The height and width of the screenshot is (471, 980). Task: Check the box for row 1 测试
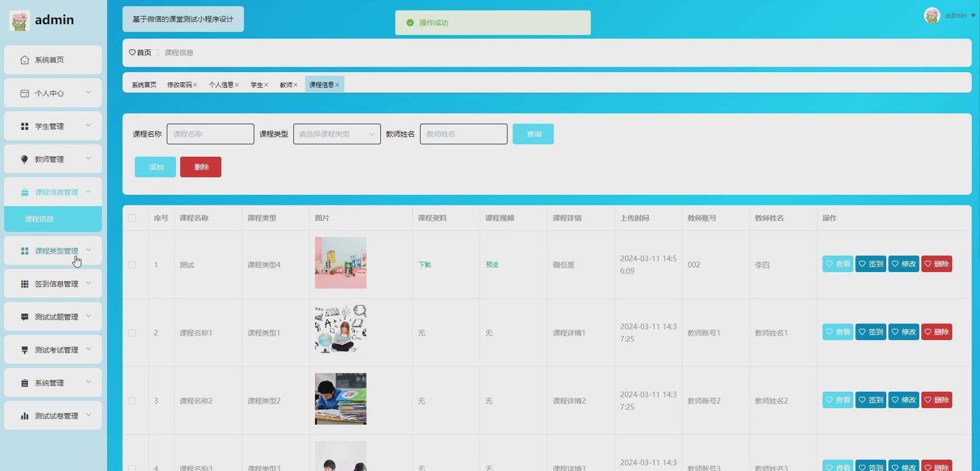[132, 265]
